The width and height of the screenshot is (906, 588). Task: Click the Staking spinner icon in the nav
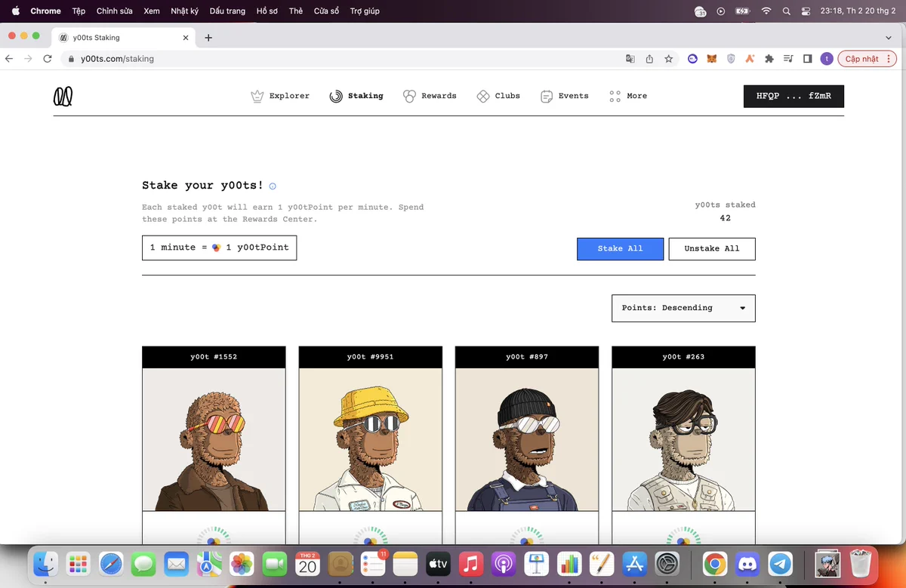(x=336, y=96)
